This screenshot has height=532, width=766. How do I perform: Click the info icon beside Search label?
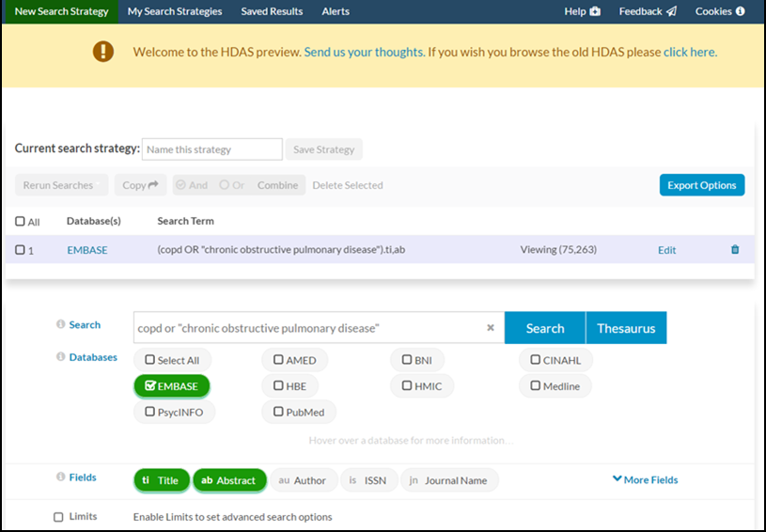[60, 324]
